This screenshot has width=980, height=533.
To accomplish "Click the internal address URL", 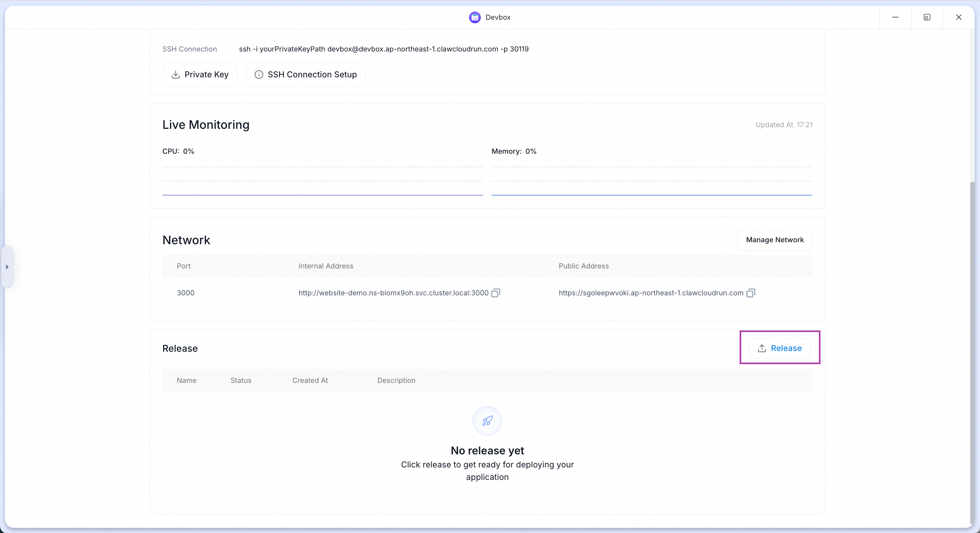I will [x=393, y=293].
